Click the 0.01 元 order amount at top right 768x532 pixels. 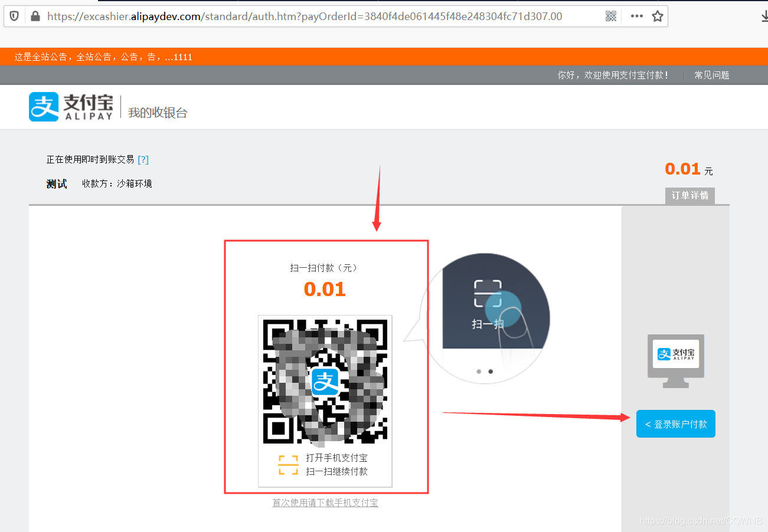point(689,170)
